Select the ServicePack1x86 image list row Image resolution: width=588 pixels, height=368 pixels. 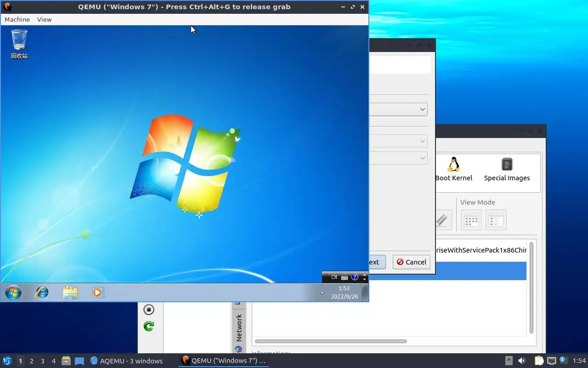pyautogui.click(x=481, y=250)
